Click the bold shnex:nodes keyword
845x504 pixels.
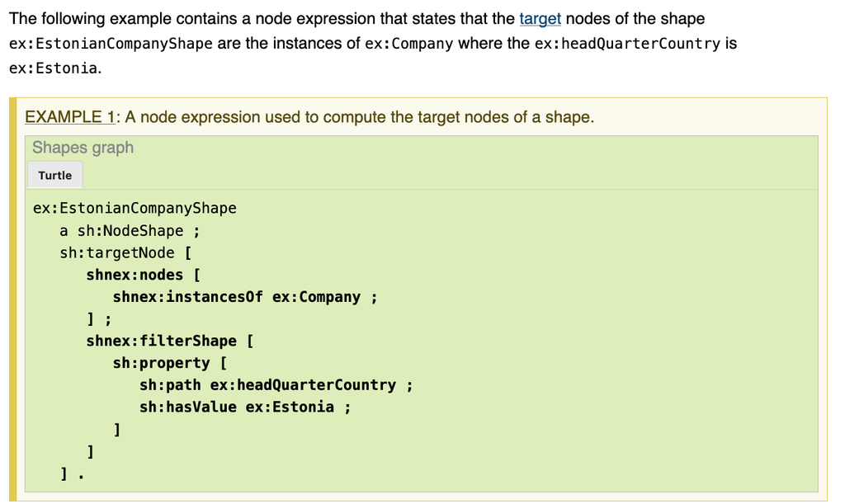[x=135, y=275]
